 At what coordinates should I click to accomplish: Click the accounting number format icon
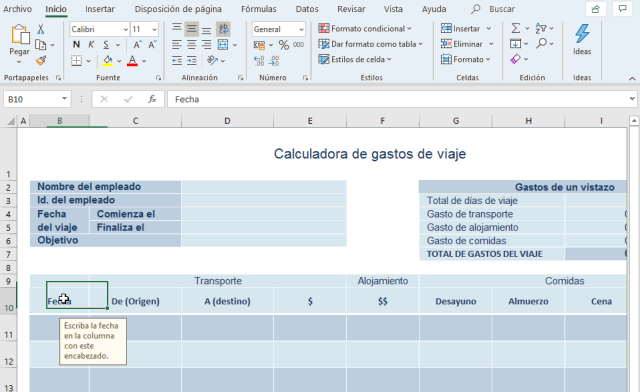point(259,45)
